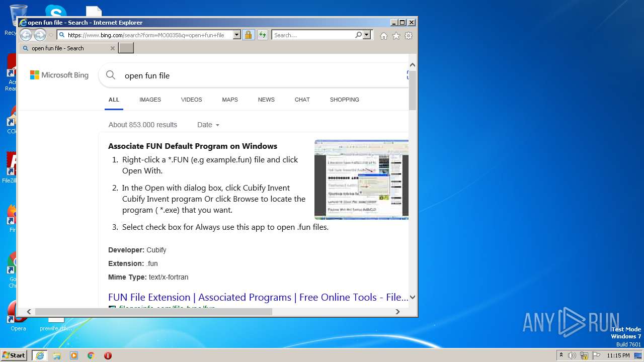Click the refresh page icon

pyautogui.click(x=262, y=35)
